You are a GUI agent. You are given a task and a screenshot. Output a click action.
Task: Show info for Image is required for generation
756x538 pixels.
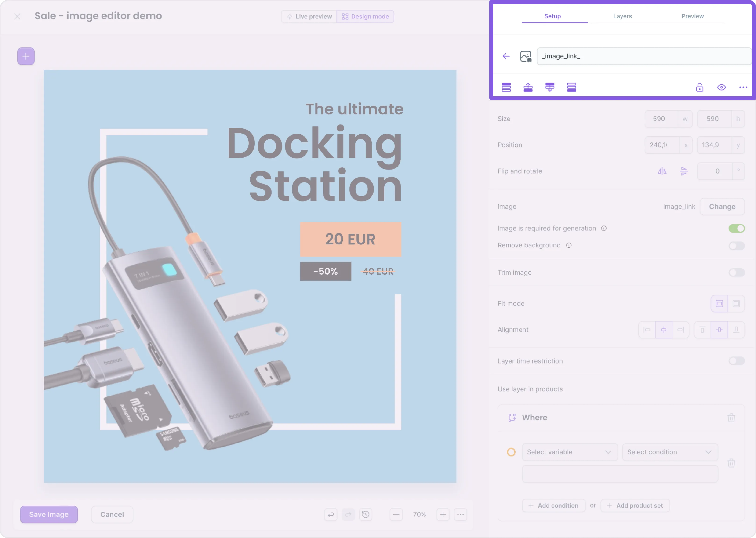tap(604, 229)
